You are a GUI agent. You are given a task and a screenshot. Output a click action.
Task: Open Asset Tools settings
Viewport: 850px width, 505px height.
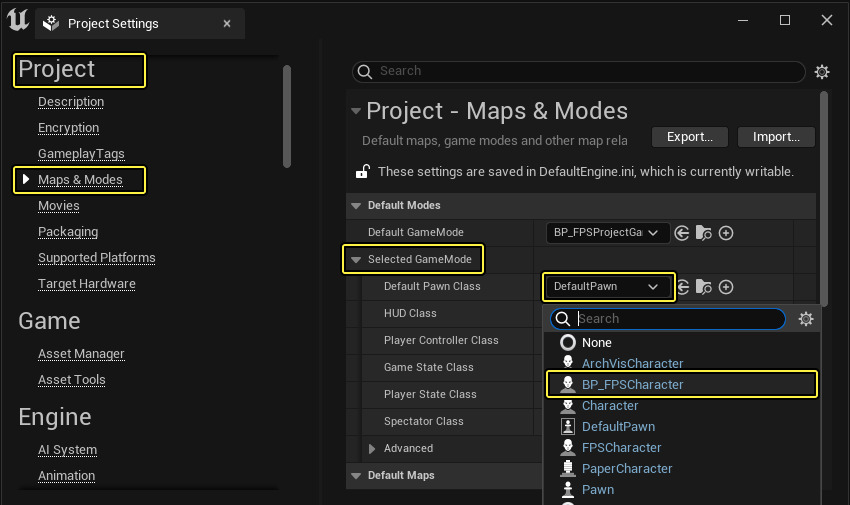(72, 380)
